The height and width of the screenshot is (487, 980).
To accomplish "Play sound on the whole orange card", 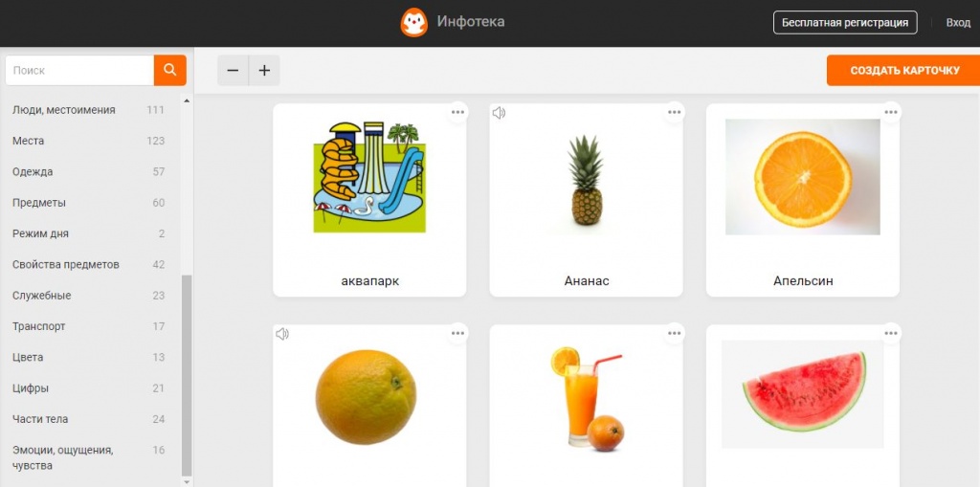I will (x=282, y=335).
